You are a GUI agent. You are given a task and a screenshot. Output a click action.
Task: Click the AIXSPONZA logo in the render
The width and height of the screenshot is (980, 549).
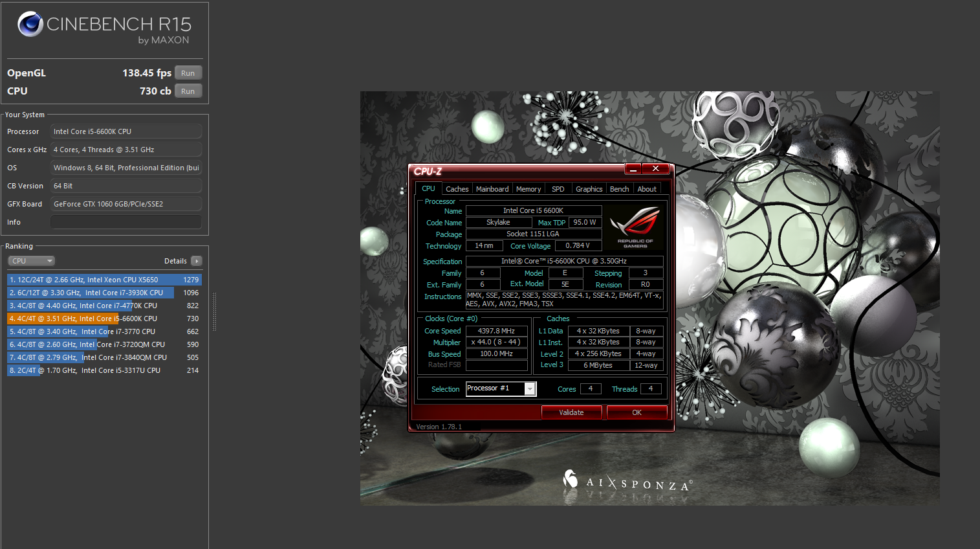627,482
